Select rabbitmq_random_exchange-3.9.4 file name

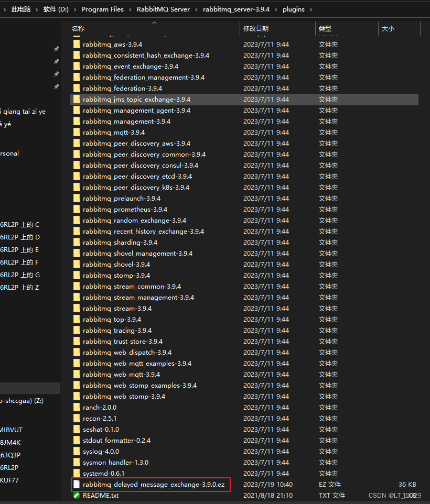tap(134, 220)
